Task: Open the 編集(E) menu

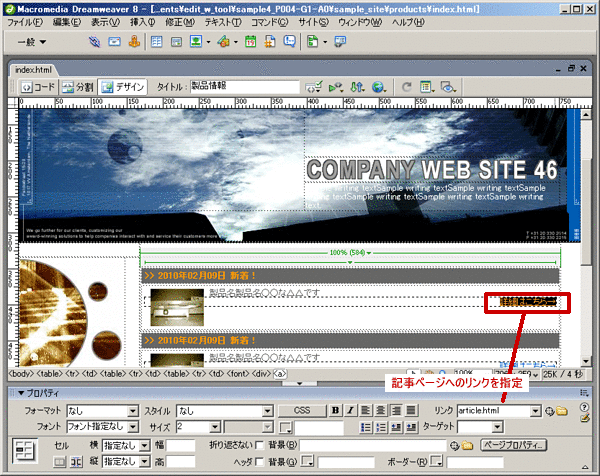Action: coord(67,23)
